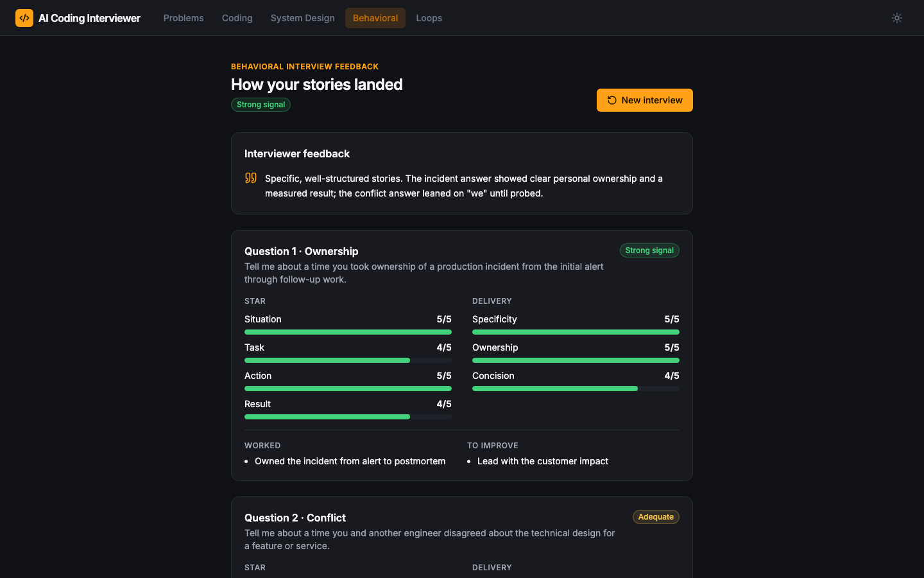Click the Situation score progress bar
Image resolution: width=924 pixels, height=578 pixels.
348,332
